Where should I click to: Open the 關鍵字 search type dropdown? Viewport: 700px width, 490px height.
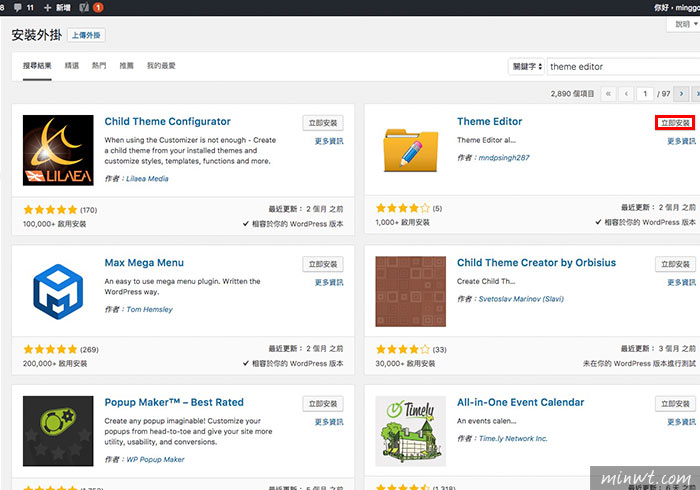[x=526, y=66]
